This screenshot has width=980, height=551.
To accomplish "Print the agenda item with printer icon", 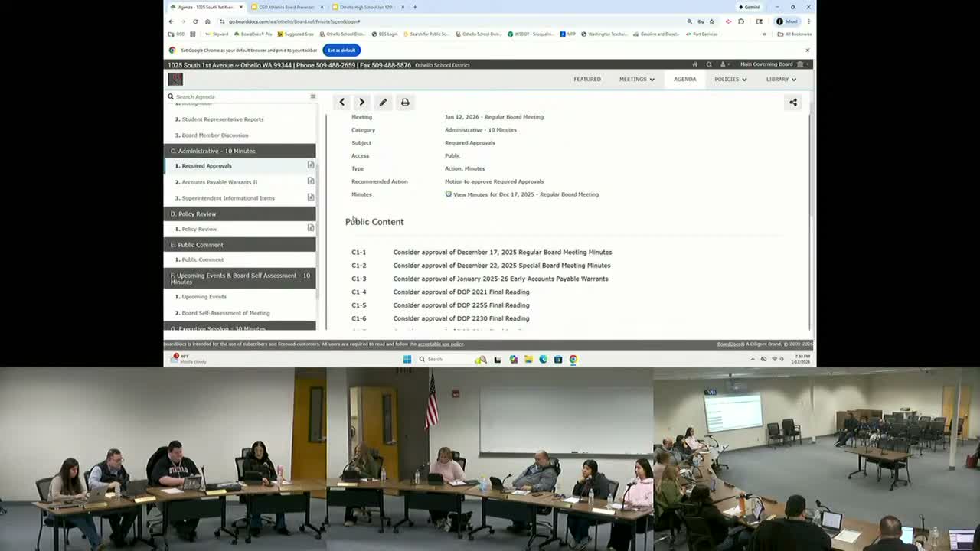I will pyautogui.click(x=405, y=102).
